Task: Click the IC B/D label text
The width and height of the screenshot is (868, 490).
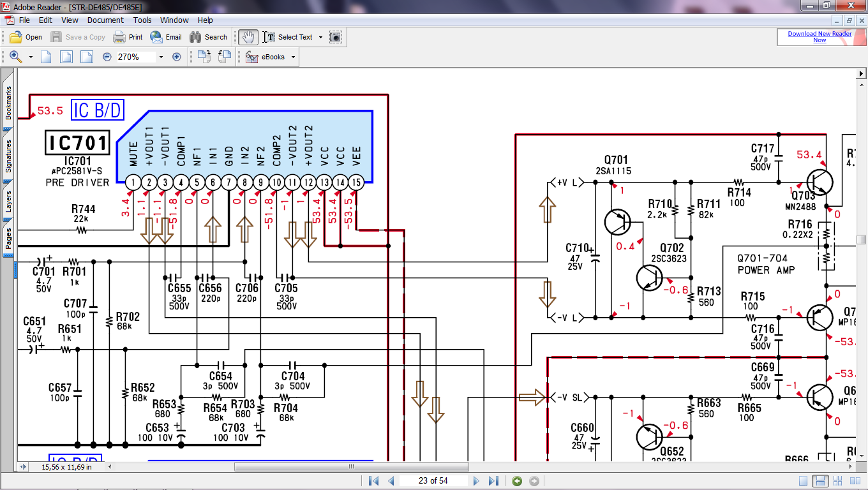Action: click(97, 110)
